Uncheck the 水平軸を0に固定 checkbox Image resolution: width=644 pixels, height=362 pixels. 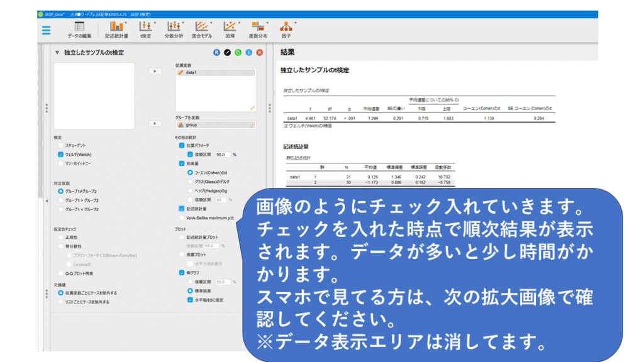[190, 300]
